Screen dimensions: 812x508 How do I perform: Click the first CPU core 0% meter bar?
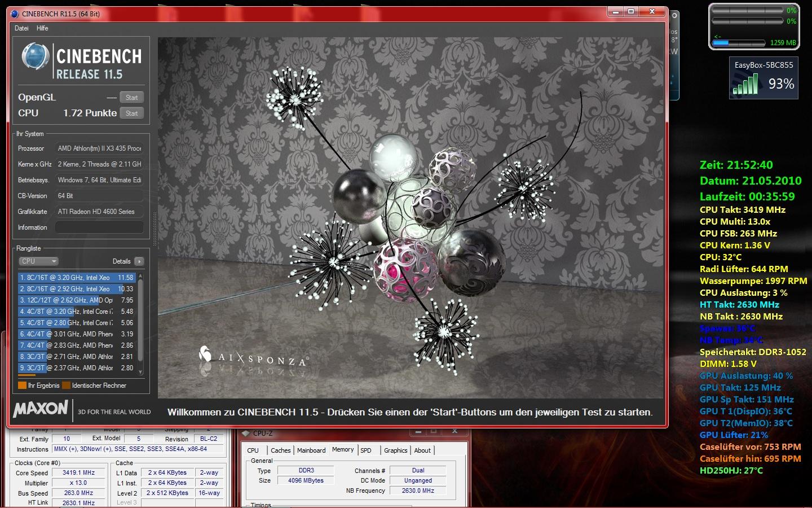[x=748, y=11]
